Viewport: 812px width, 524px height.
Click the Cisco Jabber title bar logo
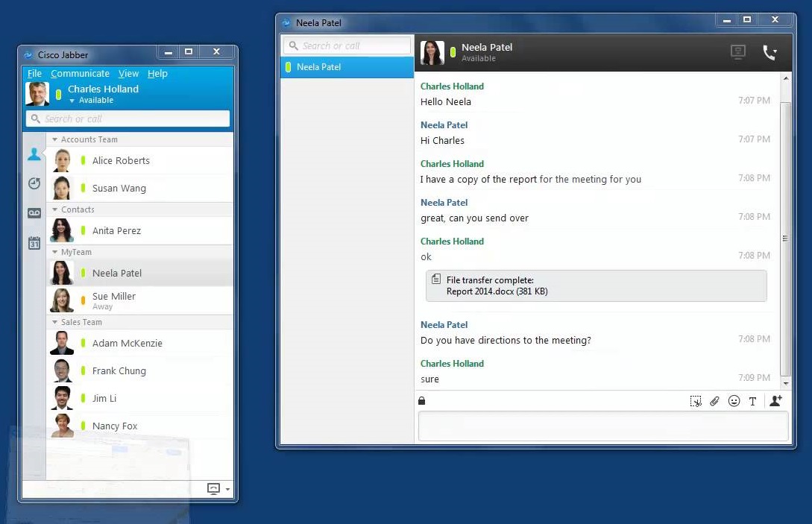pos(28,55)
